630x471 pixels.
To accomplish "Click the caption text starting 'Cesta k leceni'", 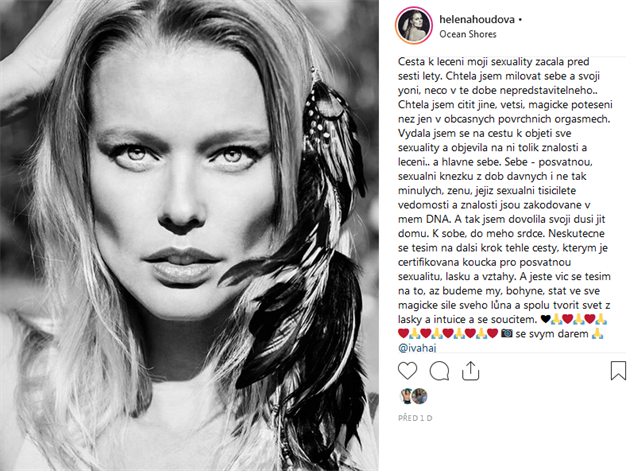I will [504, 190].
